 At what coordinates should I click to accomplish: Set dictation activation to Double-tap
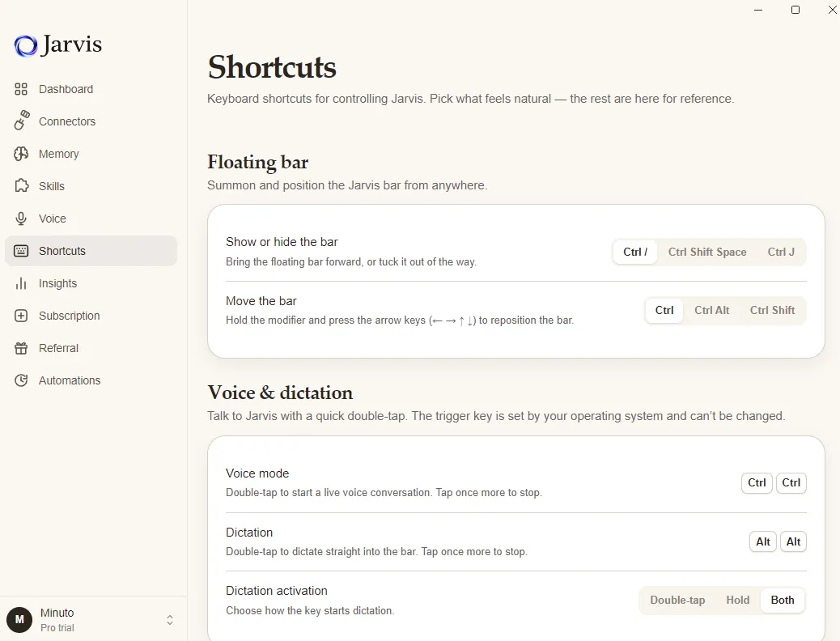tap(677, 601)
